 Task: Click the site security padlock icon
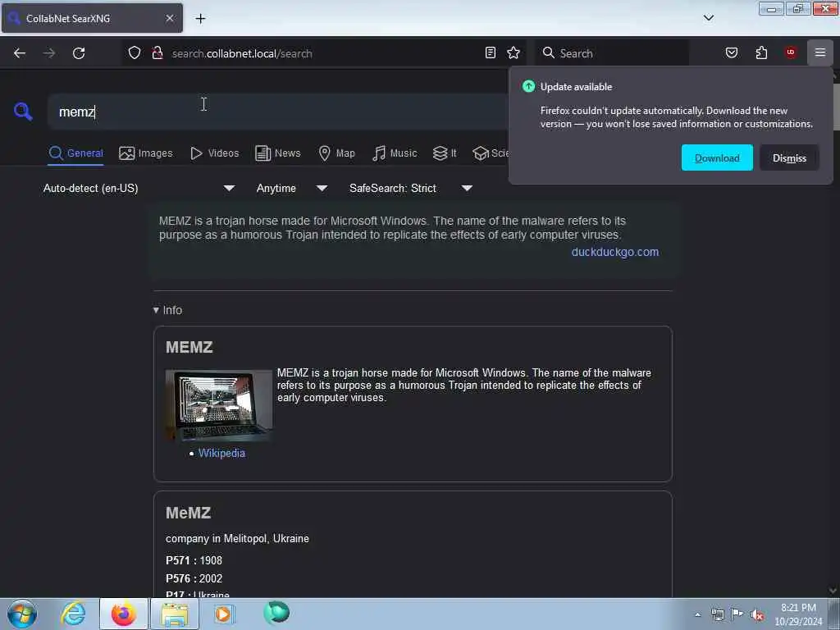point(157,53)
